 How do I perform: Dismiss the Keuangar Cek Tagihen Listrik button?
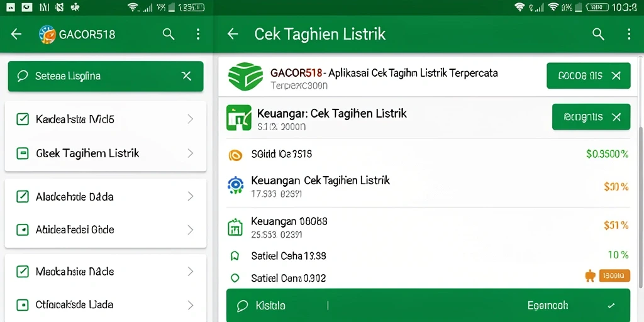[591, 117]
